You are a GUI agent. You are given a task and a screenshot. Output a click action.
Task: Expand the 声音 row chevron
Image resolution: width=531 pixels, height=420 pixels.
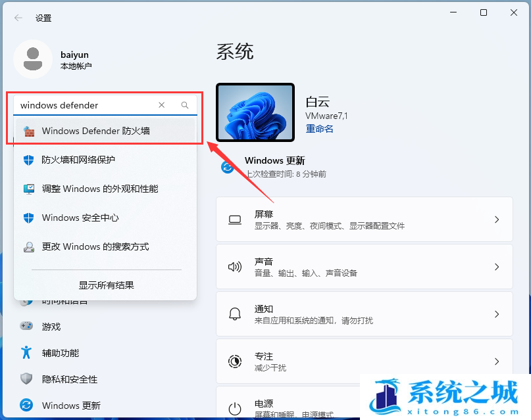click(x=497, y=267)
